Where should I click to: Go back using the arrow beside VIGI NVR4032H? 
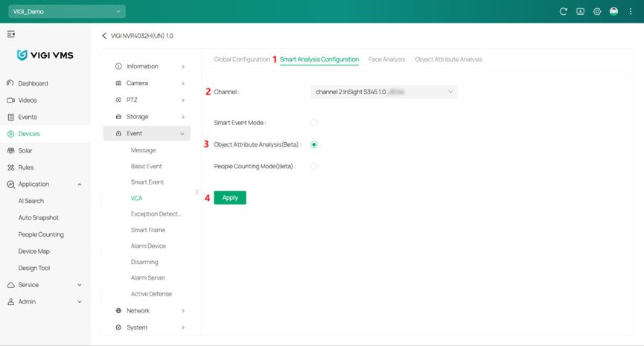tap(104, 36)
